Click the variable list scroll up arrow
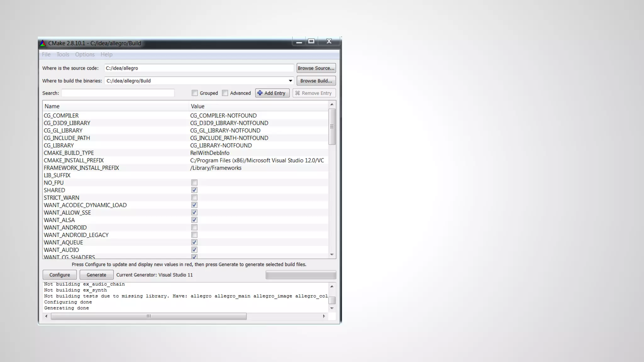This screenshot has height=362, width=644. click(332, 104)
